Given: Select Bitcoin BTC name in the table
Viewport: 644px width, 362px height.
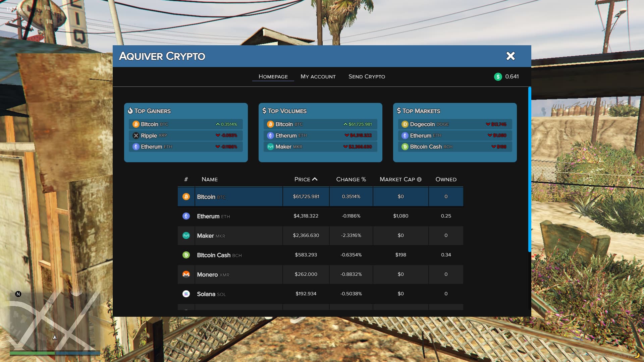Looking at the screenshot, I should click(x=211, y=197).
